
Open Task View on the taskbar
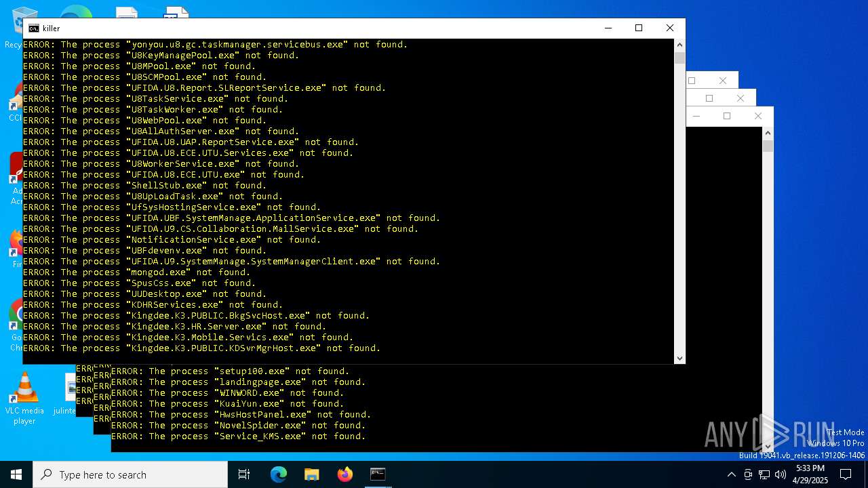[x=244, y=474]
